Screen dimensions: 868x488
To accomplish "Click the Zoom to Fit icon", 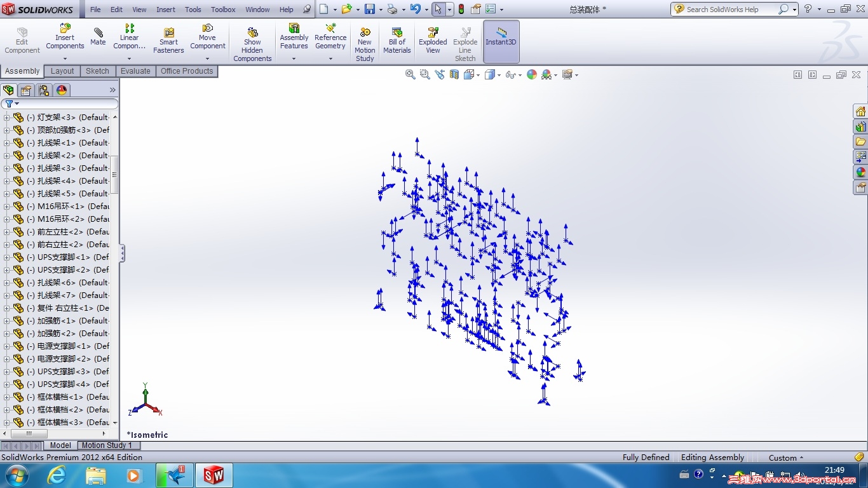I will (410, 74).
